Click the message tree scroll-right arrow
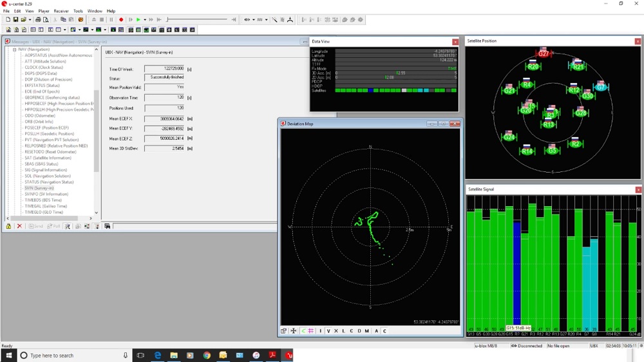The height and width of the screenshot is (362, 644). click(91, 218)
